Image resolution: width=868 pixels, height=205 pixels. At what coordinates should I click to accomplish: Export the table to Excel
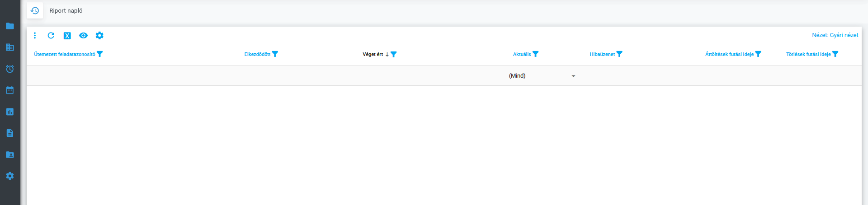[67, 36]
